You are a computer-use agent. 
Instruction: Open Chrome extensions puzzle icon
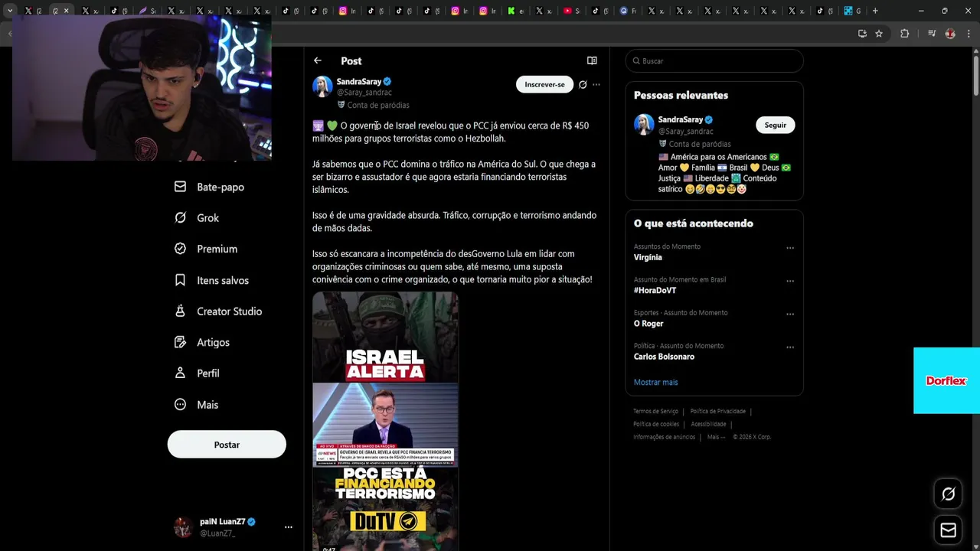click(x=904, y=34)
